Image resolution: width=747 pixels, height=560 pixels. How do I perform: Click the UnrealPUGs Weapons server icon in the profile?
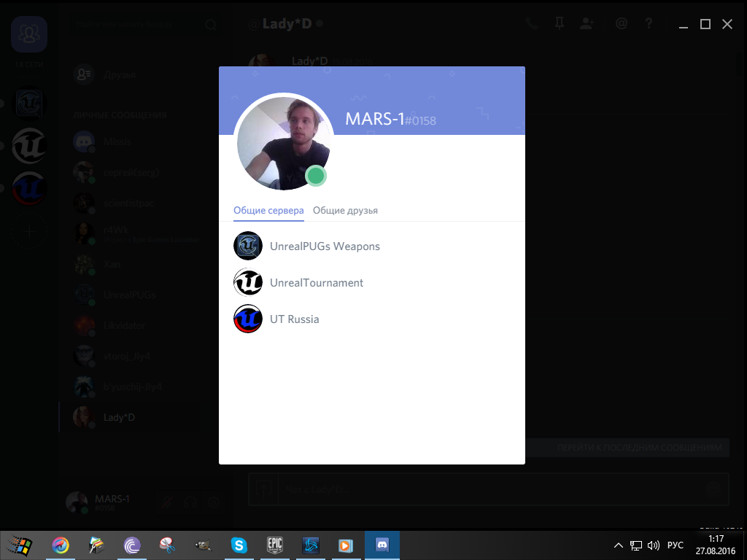(x=248, y=246)
